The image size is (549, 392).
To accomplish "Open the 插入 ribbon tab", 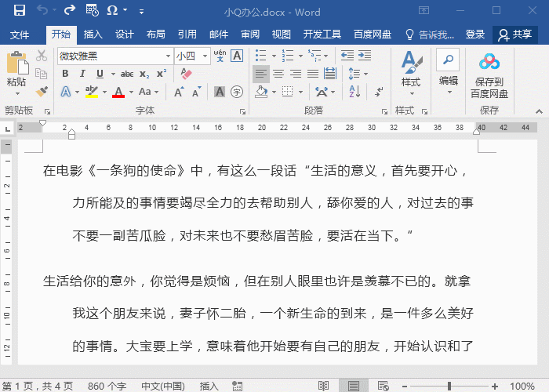I will pyautogui.click(x=93, y=34).
